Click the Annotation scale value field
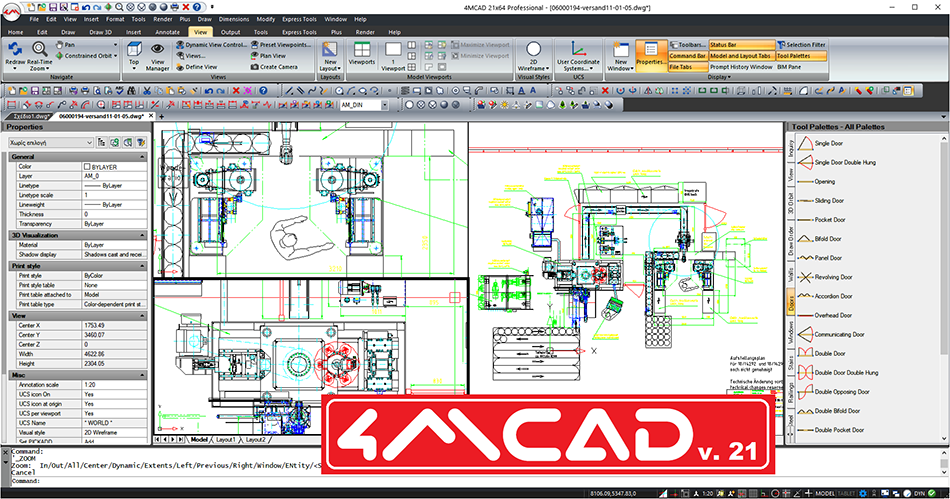 click(115, 385)
